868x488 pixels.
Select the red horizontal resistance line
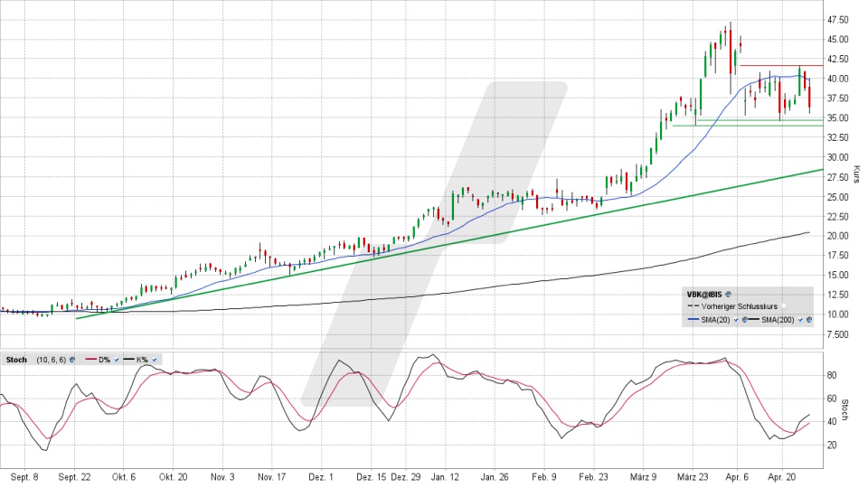781,66
